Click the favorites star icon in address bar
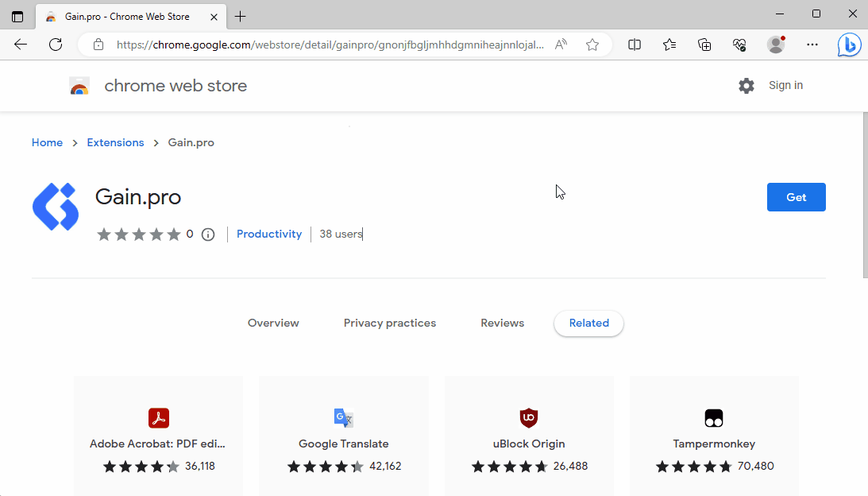 592,45
